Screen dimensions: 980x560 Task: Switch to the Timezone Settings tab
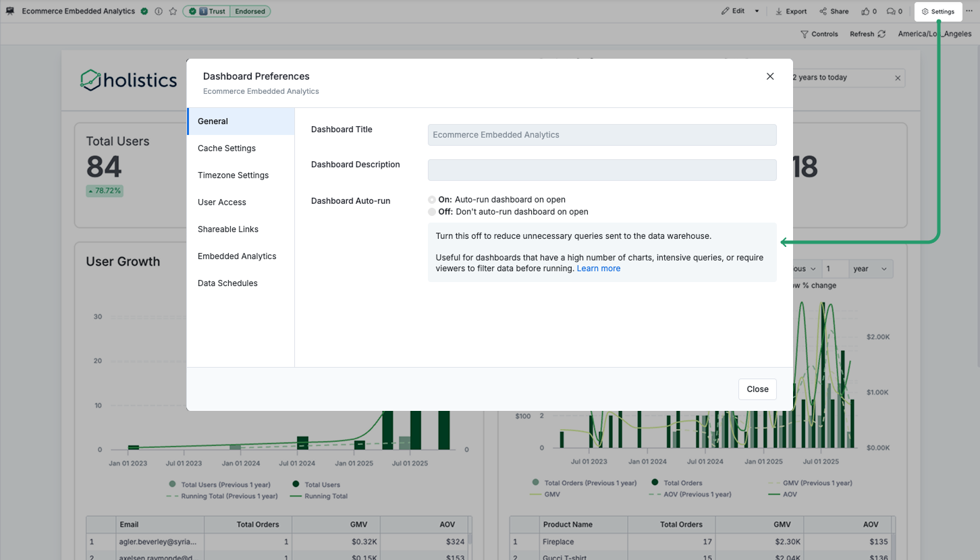[x=233, y=175]
